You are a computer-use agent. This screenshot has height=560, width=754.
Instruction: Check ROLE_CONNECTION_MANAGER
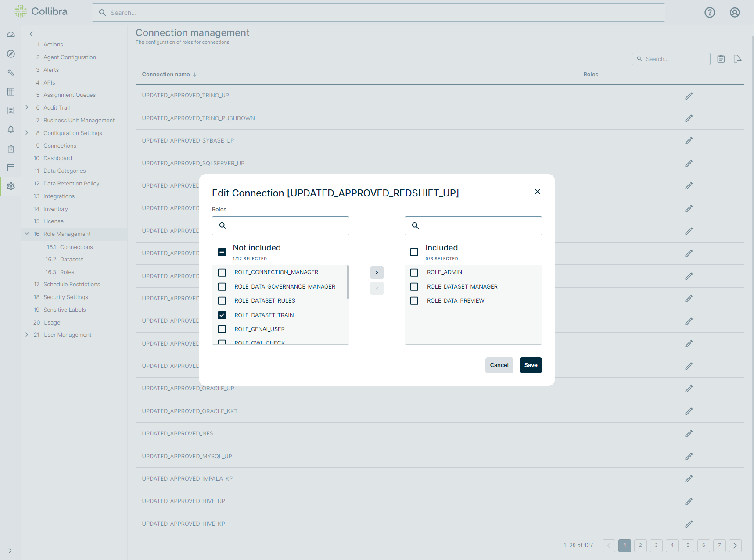point(222,273)
